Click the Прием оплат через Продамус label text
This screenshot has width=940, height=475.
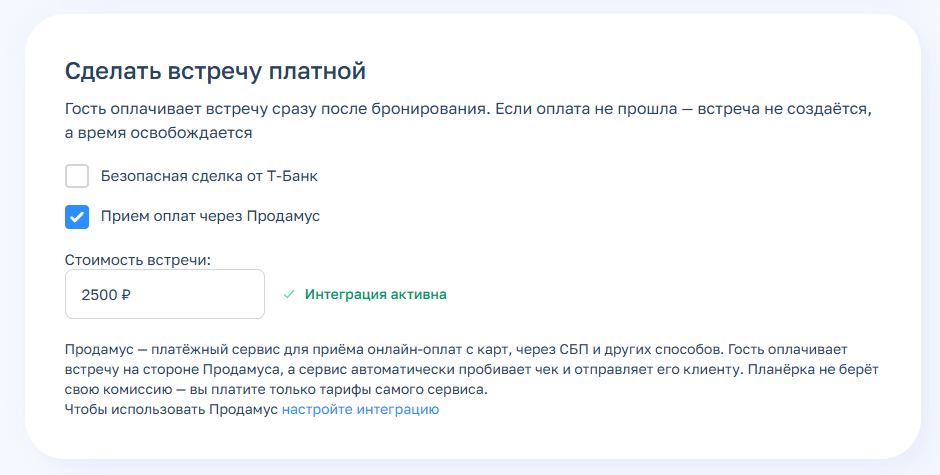tap(210, 216)
